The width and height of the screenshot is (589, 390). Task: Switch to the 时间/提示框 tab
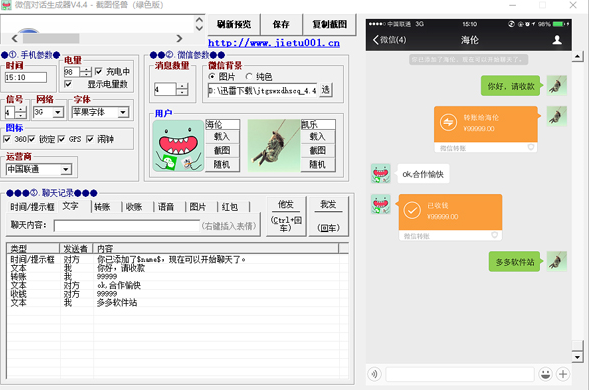(32, 207)
